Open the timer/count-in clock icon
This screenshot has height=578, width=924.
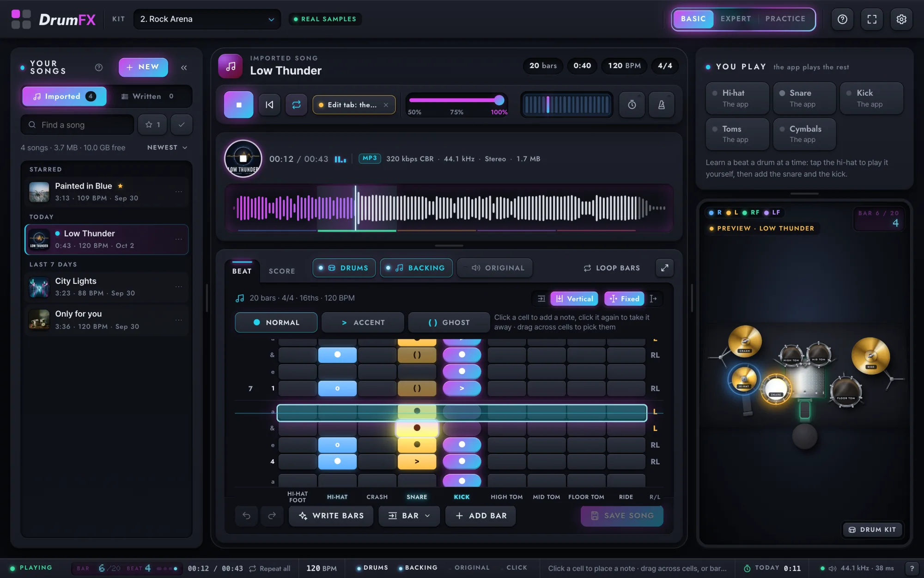coord(632,105)
